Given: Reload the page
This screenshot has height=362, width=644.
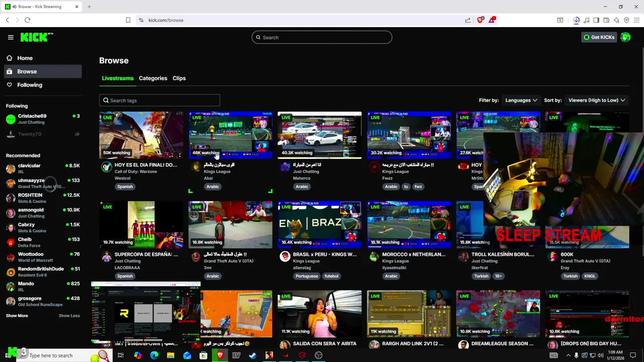Looking at the screenshot, I should (x=27, y=20).
